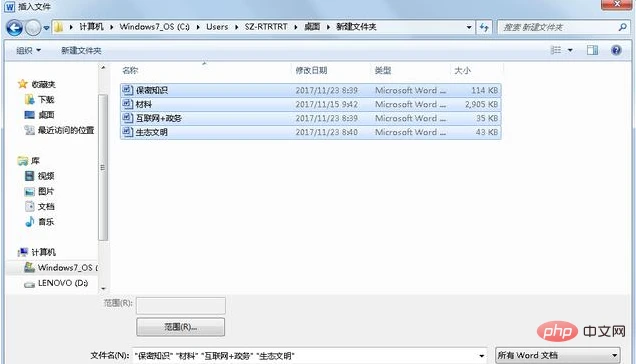
Task: Select SZ-RTRTRT in the address breadcrumb
Action: click(266, 27)
